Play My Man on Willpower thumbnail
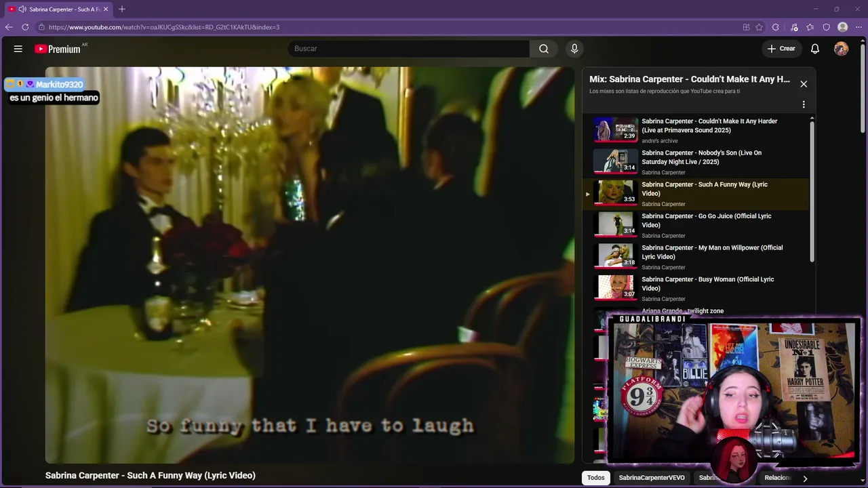 coord(616,256)
